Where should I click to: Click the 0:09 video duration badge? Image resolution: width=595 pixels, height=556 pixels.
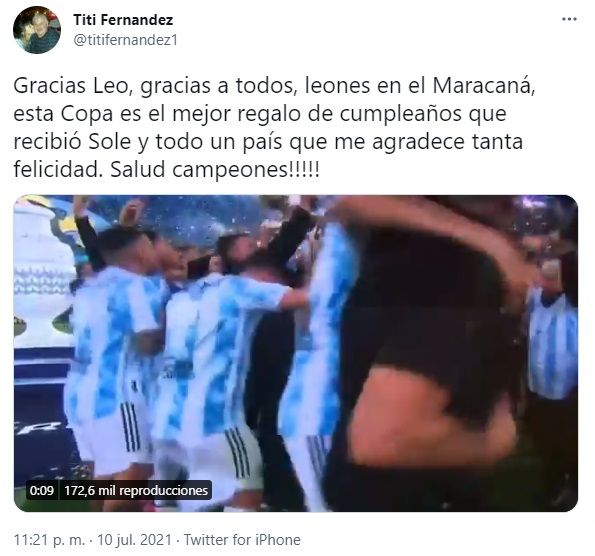point(42,490)
